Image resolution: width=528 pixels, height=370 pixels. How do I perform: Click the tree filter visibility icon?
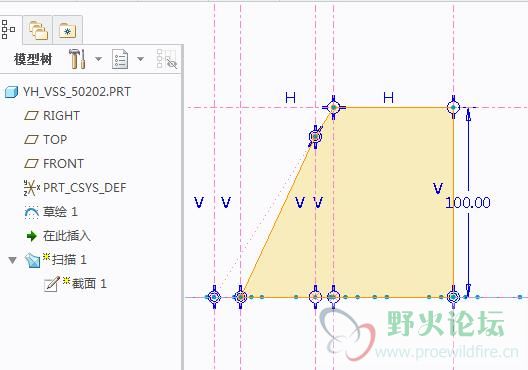[x=167, y=59]
